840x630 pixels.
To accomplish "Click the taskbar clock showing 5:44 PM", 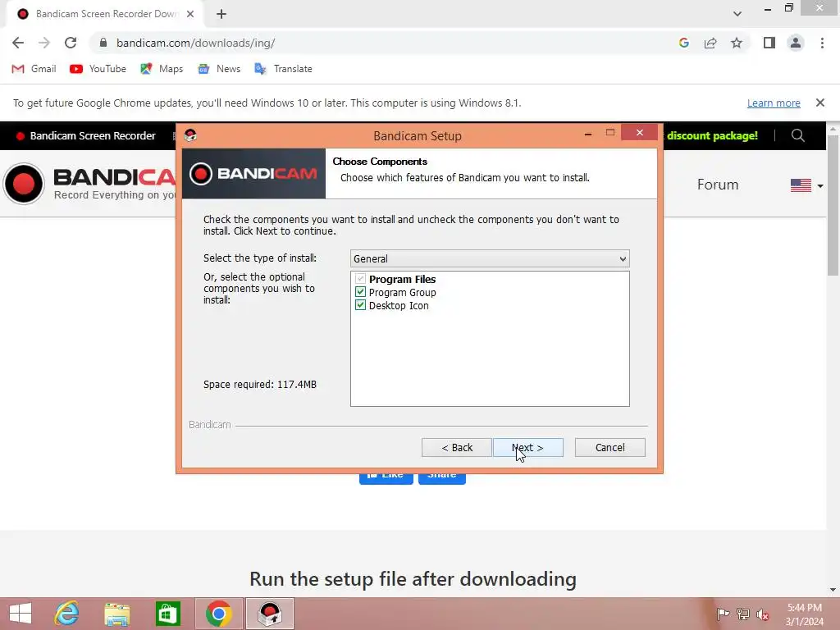I will coord(805,614).
